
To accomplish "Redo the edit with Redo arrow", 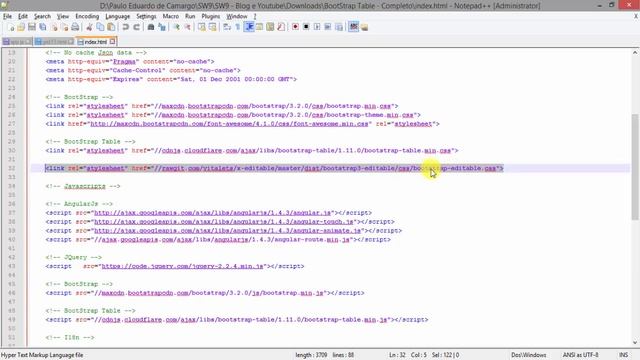I will 136,27.
